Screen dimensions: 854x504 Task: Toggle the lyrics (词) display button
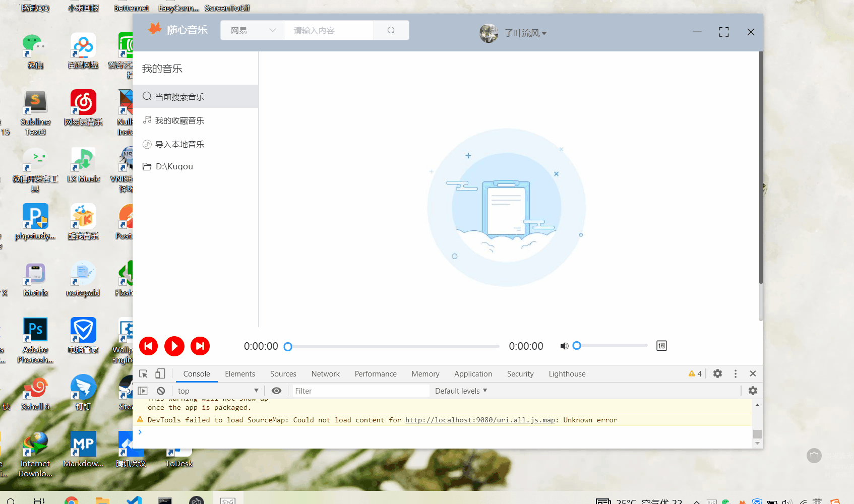tap(661, 346)
